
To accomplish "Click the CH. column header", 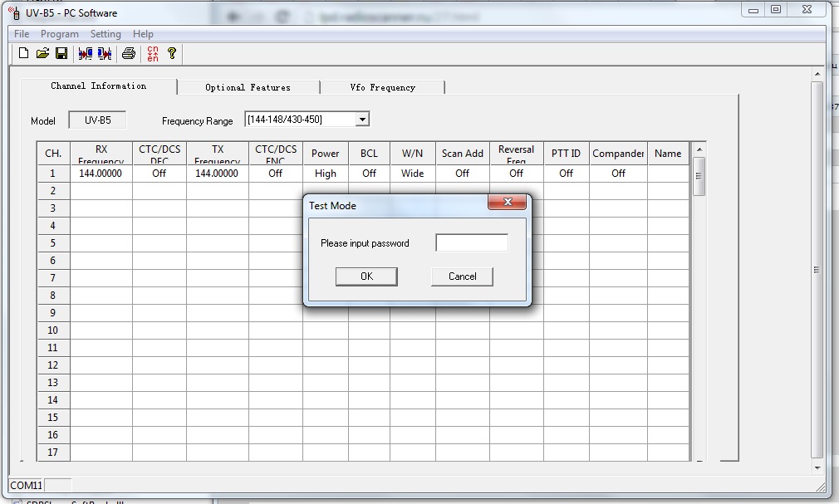I will click(x=53, y=154).
